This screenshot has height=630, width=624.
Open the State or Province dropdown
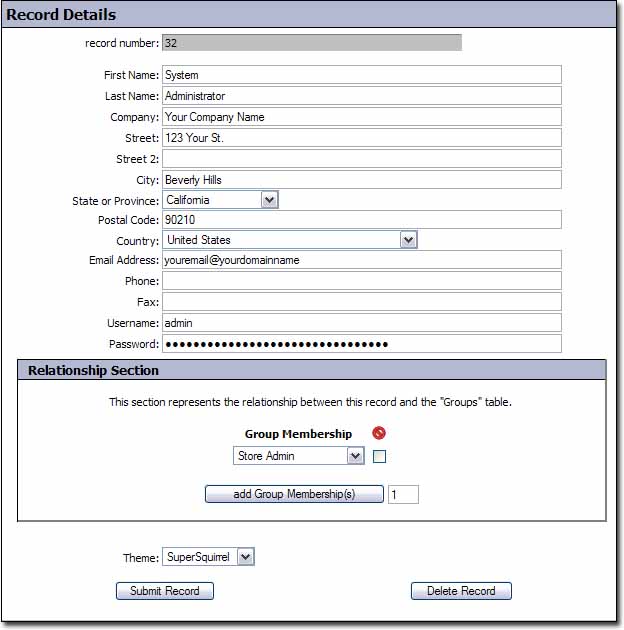pyautogui.click(x=219, y=200)
